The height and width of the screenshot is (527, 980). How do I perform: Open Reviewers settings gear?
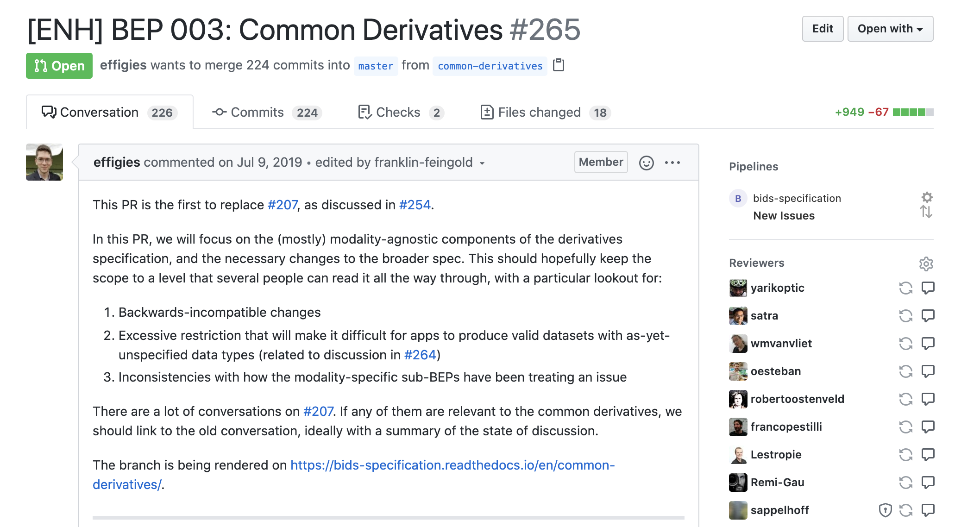pyautogui.click(x=926, y=263)
